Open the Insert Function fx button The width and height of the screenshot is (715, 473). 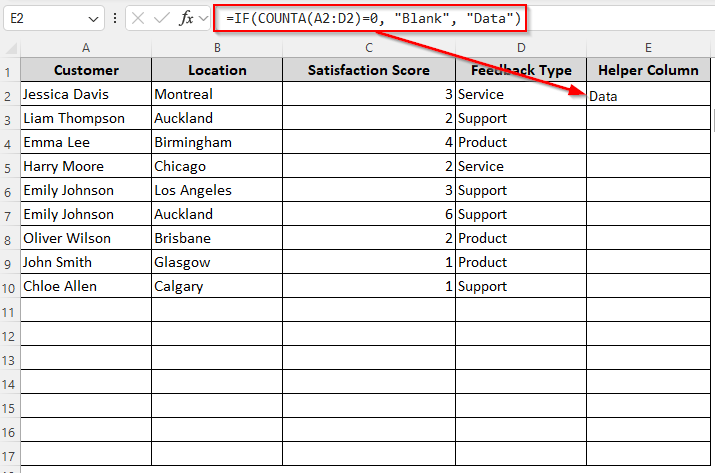[187, 18]
